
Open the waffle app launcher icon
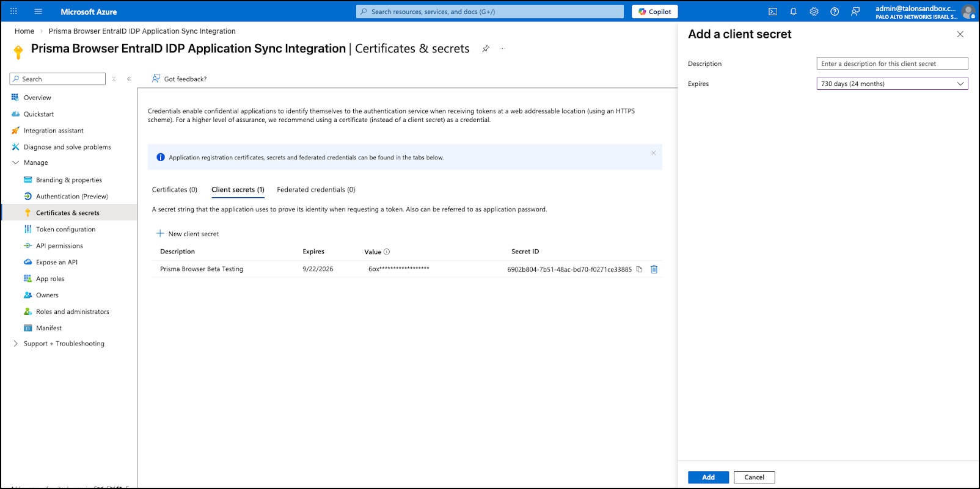13,12
